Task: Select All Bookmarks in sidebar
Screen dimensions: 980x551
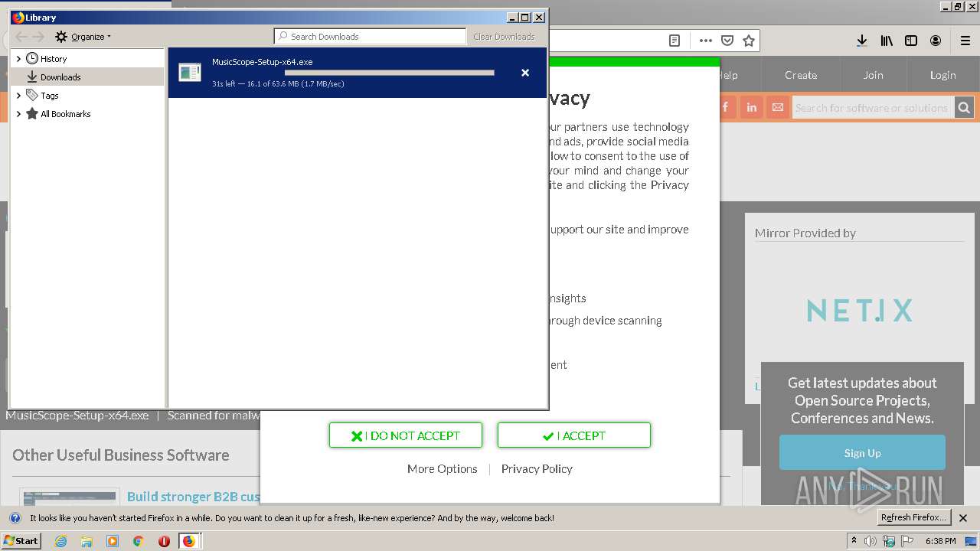Action: [65, 114]
